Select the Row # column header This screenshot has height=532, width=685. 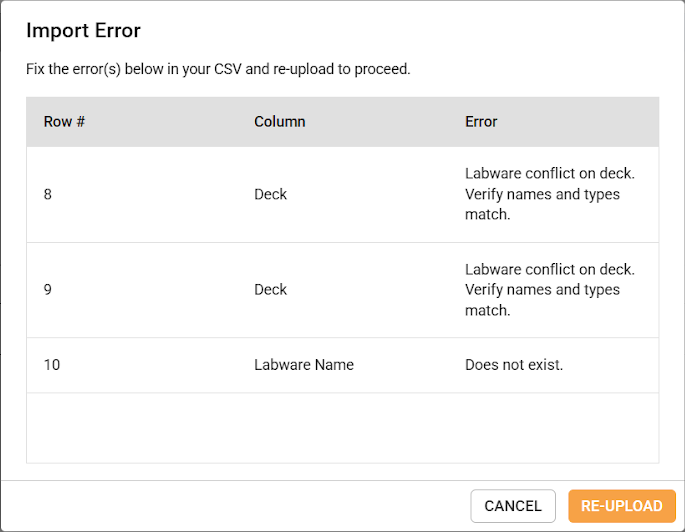(64, 122)
